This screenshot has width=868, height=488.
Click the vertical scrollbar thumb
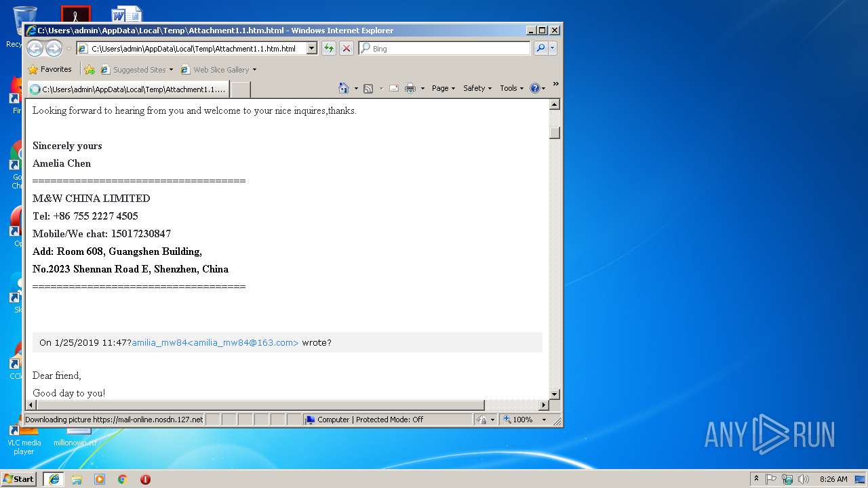pos(555,132)
